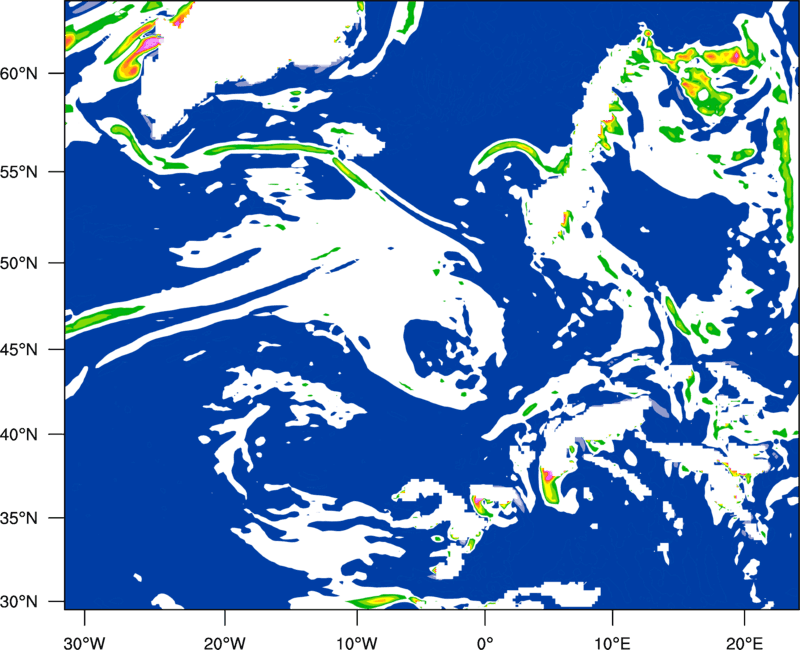Click the 20°W longitude label
Screen dimensions: 800x650
[x=224, y=643]
